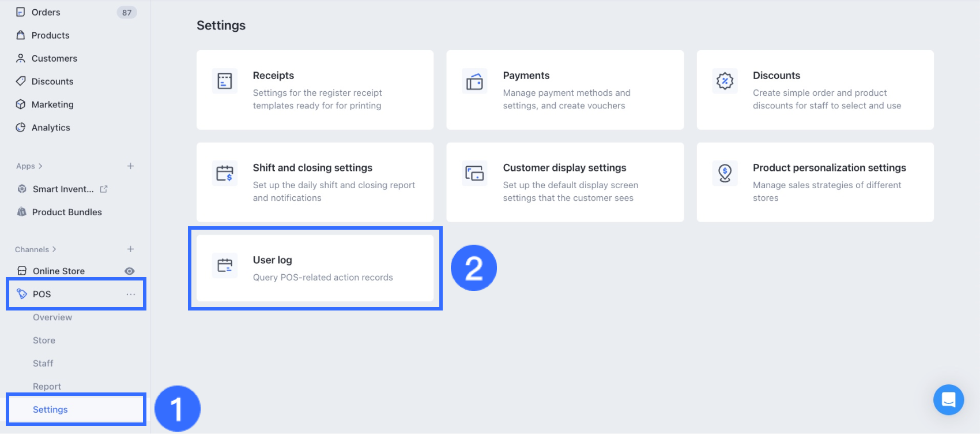Viewport: 980px width, 434px height.
Task: Open the POS more options menu
Action: [131, 294]
